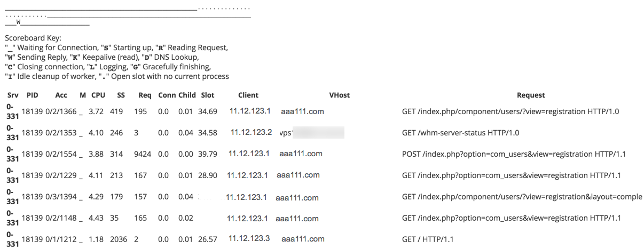644x249 pixels.
Task: Click the PID column header
Action: click(32, 95)
